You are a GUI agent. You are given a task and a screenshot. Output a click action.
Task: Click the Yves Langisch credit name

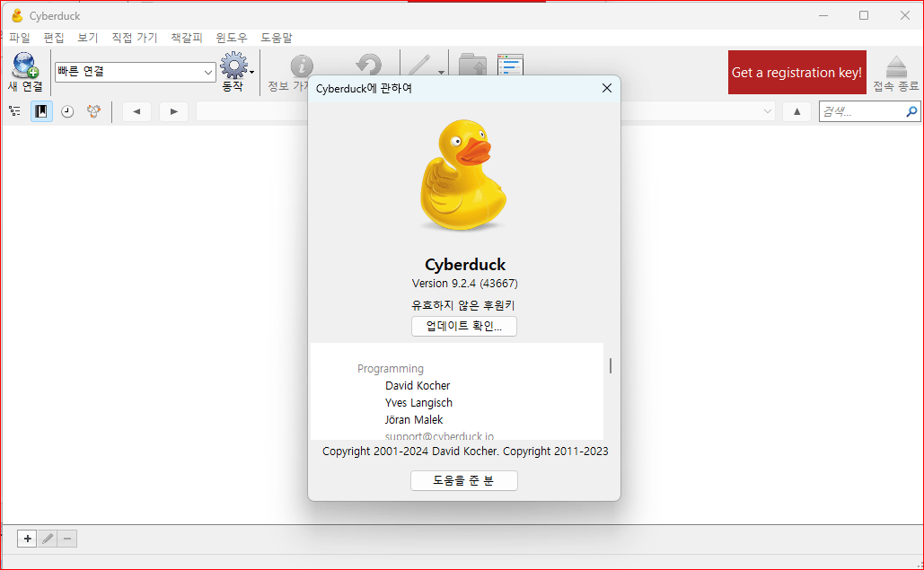click(418, 403)
